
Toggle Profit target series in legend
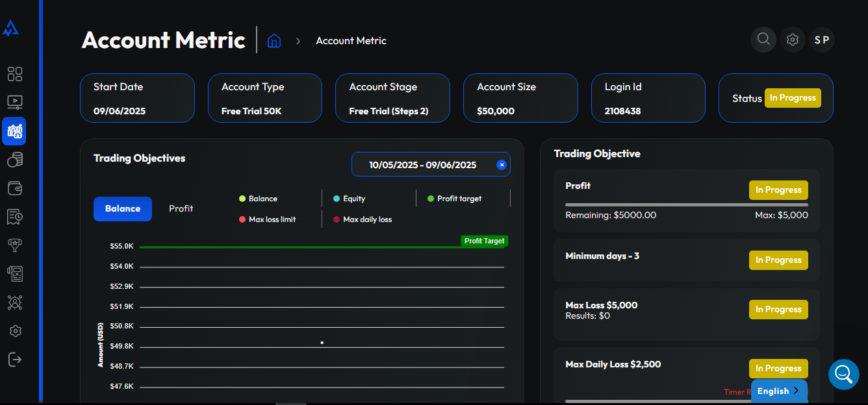455,199
